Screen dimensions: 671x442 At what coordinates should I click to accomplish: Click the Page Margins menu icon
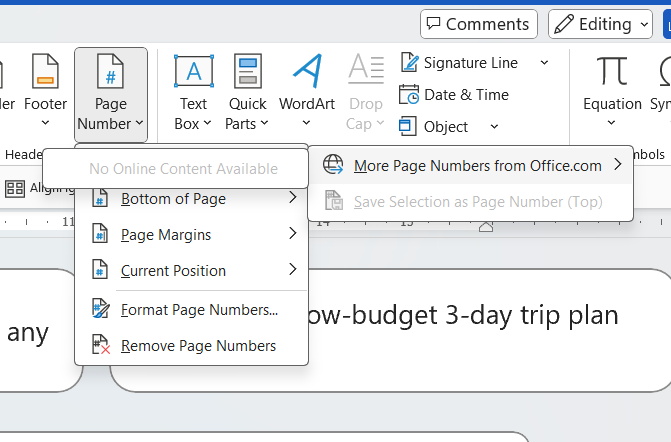tap(100, 234)
